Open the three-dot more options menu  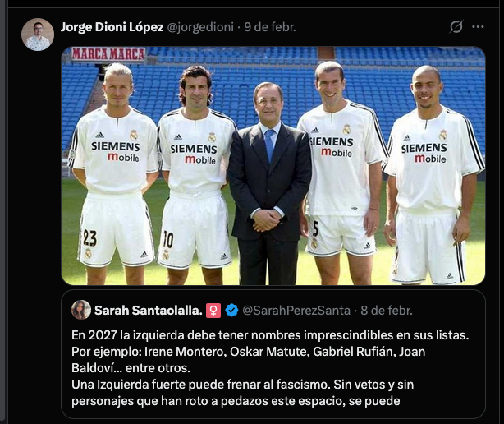478,26
